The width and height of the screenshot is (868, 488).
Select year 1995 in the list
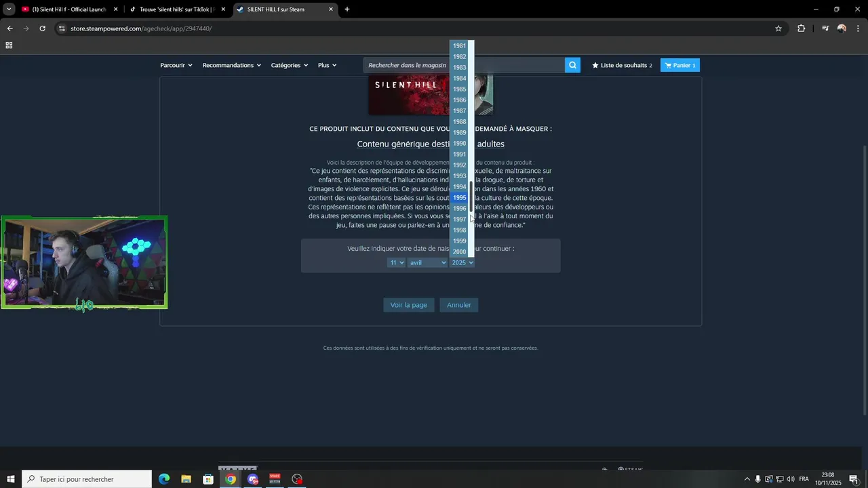459,198
